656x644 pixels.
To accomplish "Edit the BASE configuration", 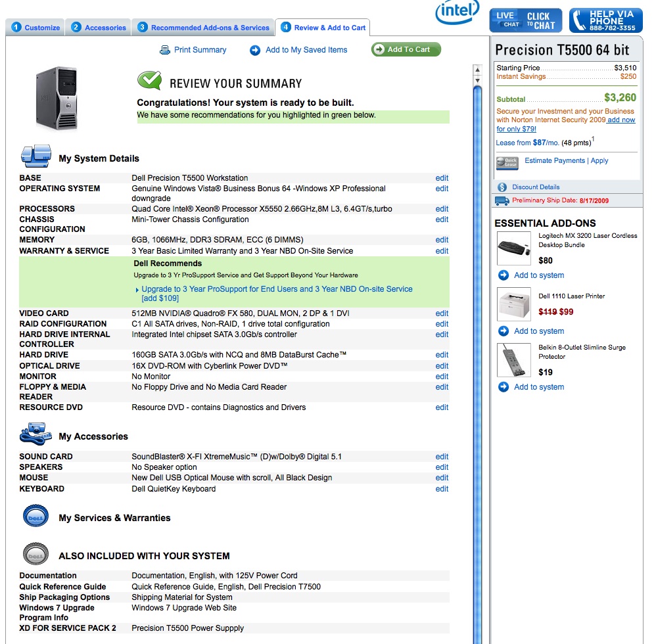I will coord(442,178).
